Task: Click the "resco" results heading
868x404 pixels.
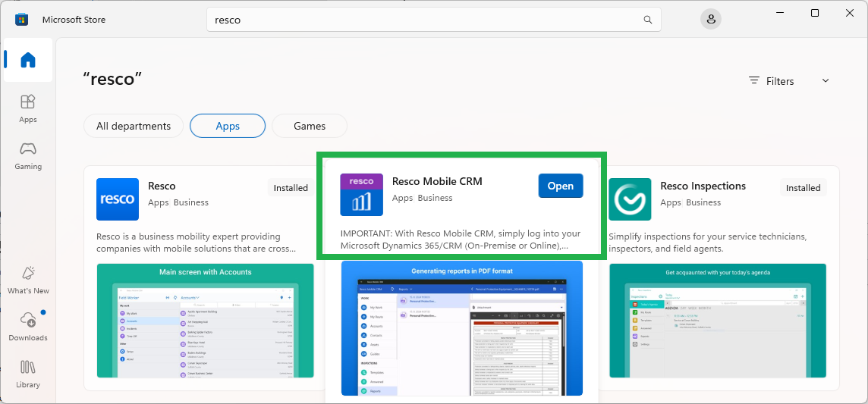Action: (113, 79)
